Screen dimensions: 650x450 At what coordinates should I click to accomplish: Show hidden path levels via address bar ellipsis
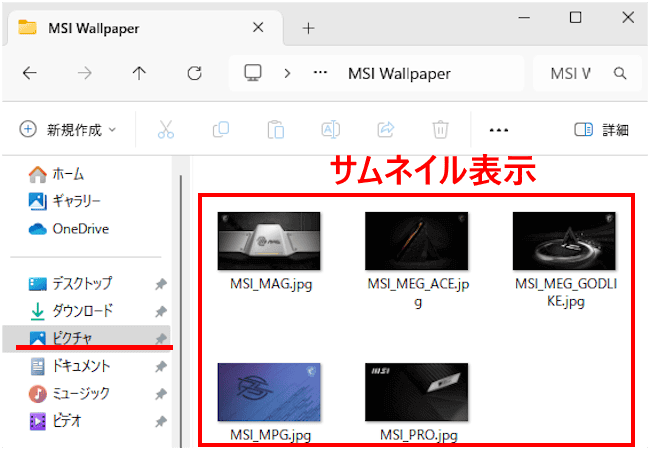click(x=320, y=73)
